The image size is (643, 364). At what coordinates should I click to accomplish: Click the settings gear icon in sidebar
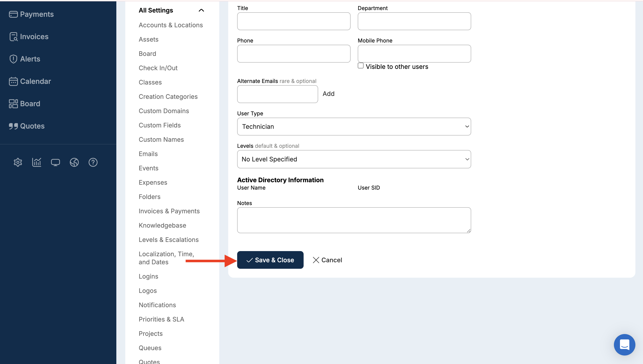18,163
